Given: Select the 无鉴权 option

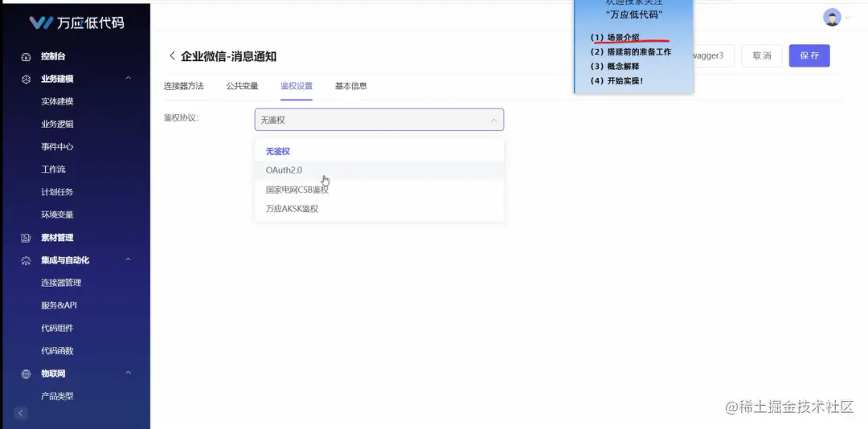Looking at the screenshot, I should 379,151.
